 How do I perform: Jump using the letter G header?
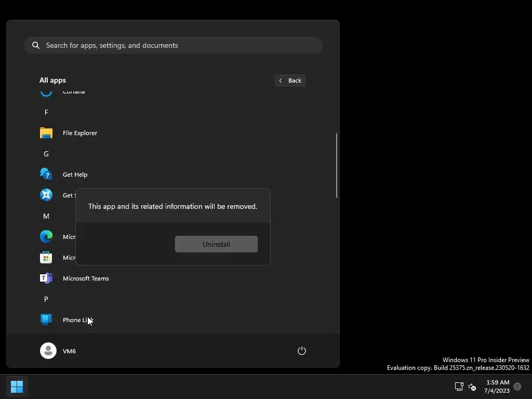(x=46, y=154)
